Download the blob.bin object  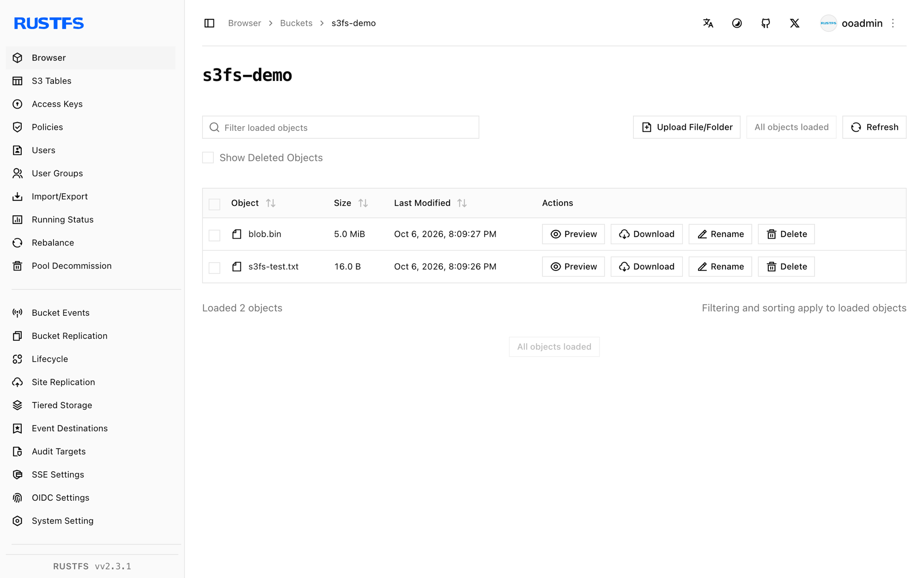[x=646, y=234]
